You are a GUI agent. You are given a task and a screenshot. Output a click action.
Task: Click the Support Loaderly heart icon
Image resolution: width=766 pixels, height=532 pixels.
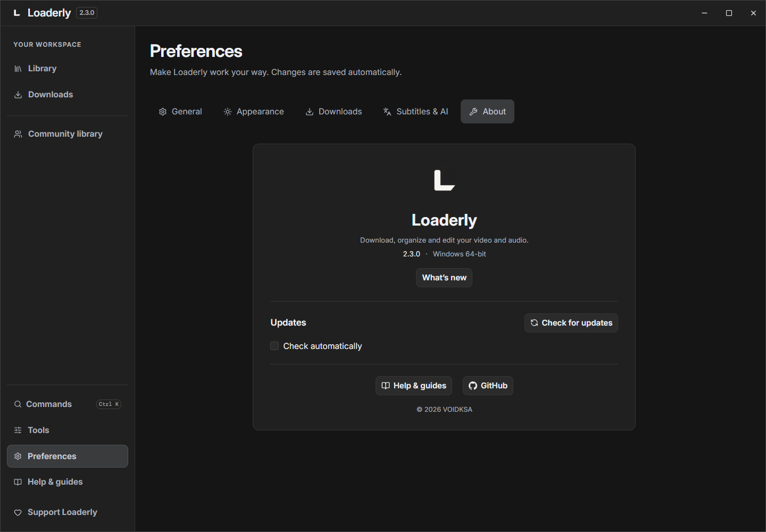point(18,512)
